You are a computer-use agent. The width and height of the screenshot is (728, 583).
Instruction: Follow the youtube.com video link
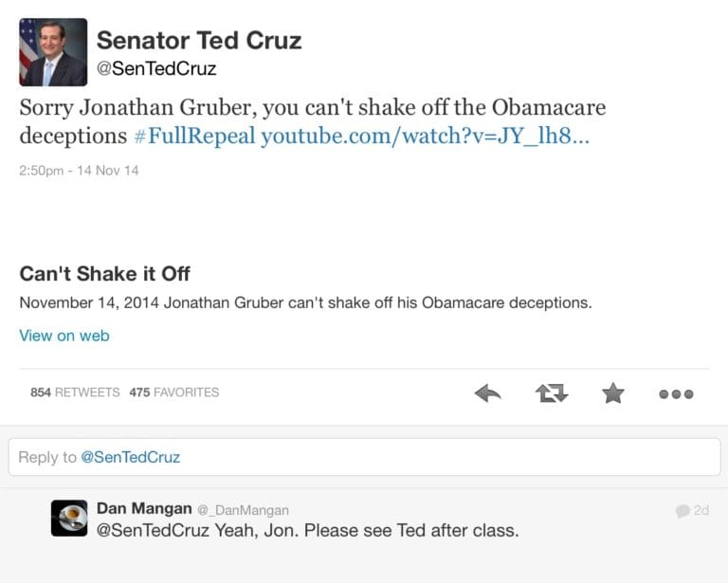point(425,136)
